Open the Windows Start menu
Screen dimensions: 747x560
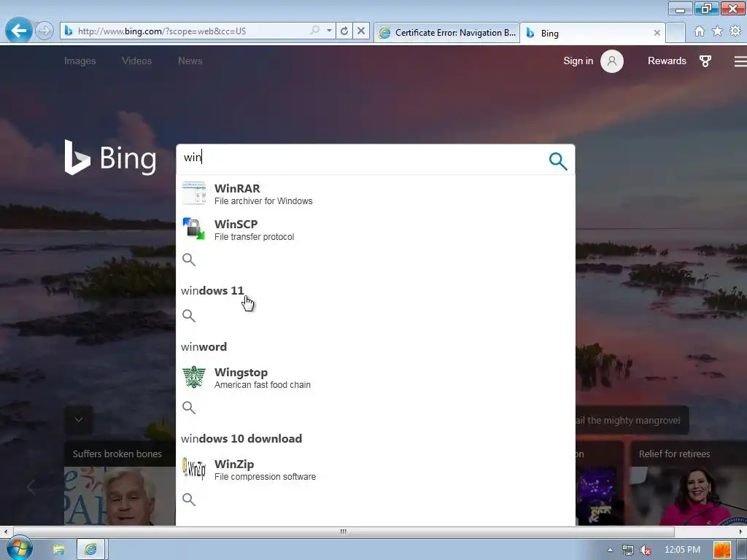[20, 548]
